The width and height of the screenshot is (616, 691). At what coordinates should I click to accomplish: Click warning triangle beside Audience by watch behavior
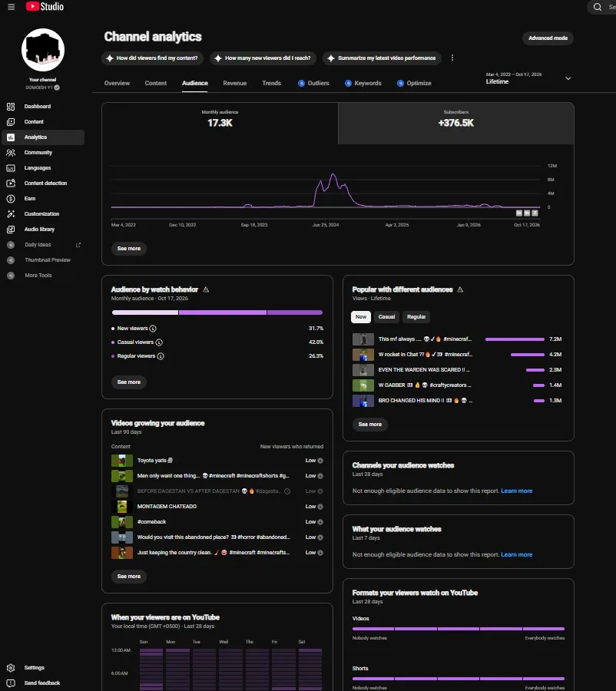[206, 289]
